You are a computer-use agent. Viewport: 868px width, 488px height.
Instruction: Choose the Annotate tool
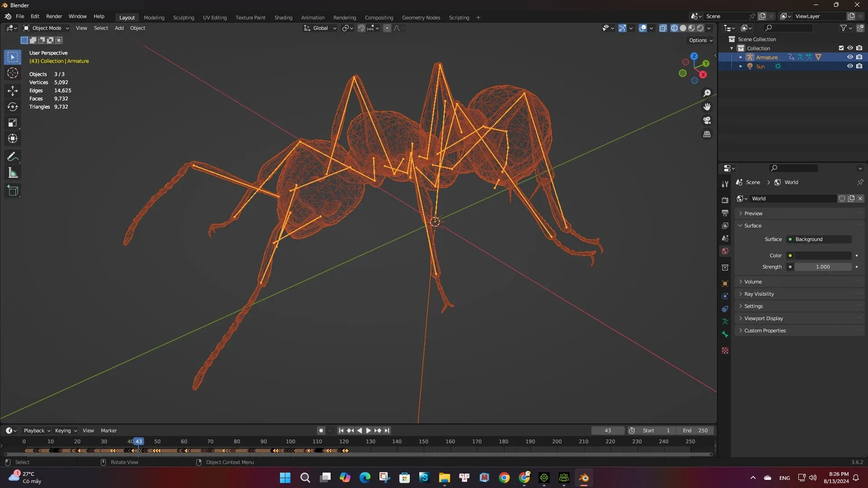pyautogui.click(x=13, y=157)
